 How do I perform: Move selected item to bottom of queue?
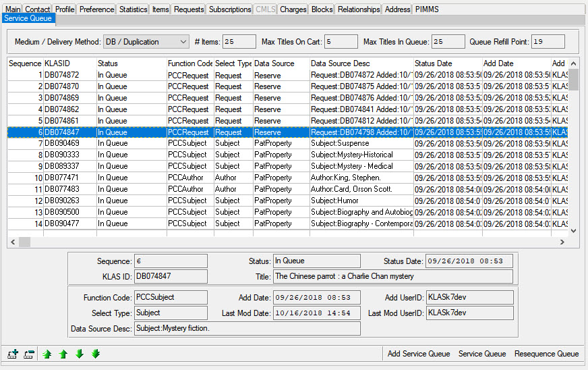(96, 354)
